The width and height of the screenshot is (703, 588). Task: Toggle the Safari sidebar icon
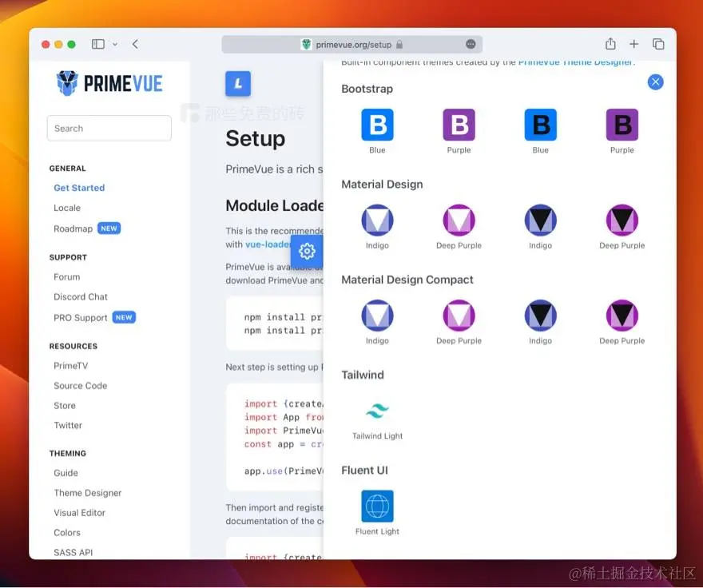click(x=97, y=44)
